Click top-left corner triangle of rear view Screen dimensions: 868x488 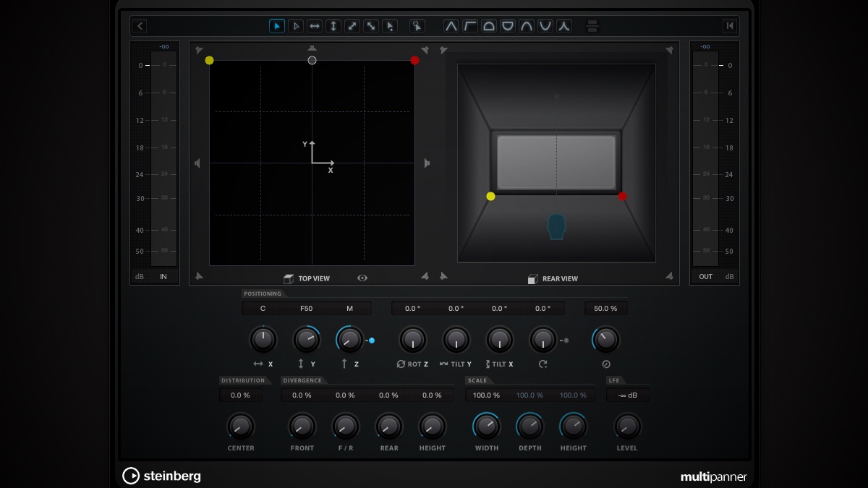click(x=444, y=50)
